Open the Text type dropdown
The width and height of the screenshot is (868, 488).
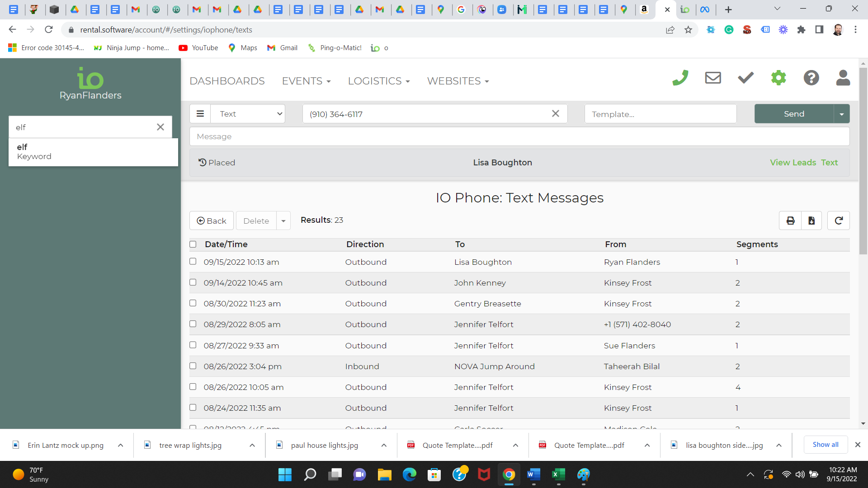click(x=248, y=114)
